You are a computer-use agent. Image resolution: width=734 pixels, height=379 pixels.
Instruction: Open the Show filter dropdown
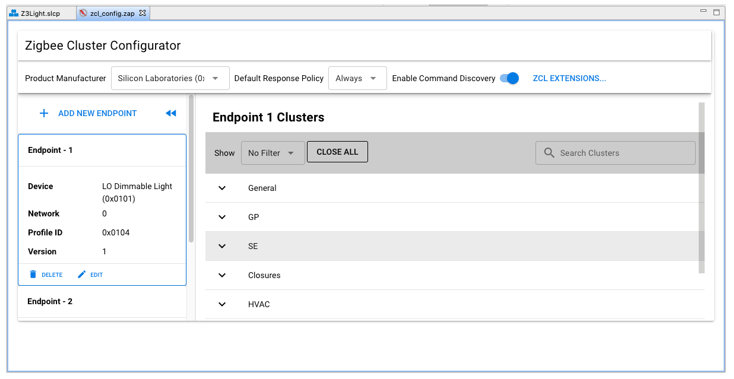click(272, 153)
